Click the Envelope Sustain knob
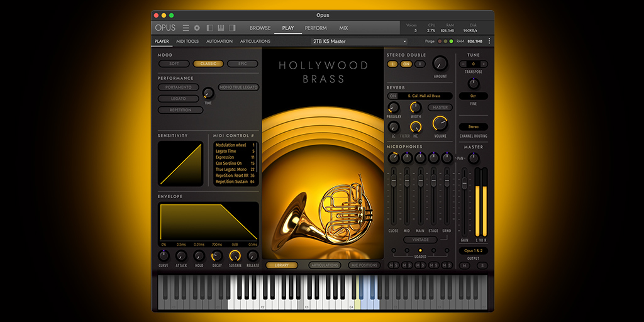Viewport: 644px width, 322px height. [x=235, y=256]
